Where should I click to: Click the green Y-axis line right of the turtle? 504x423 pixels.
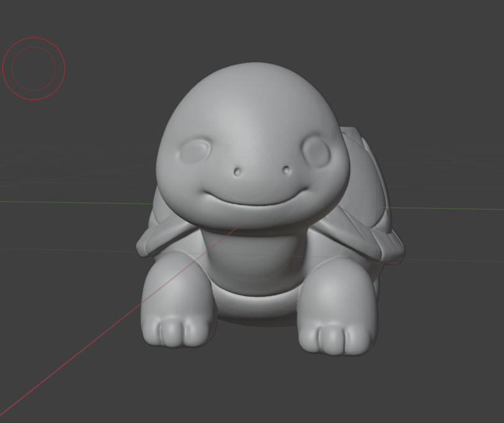pos(447,208)
